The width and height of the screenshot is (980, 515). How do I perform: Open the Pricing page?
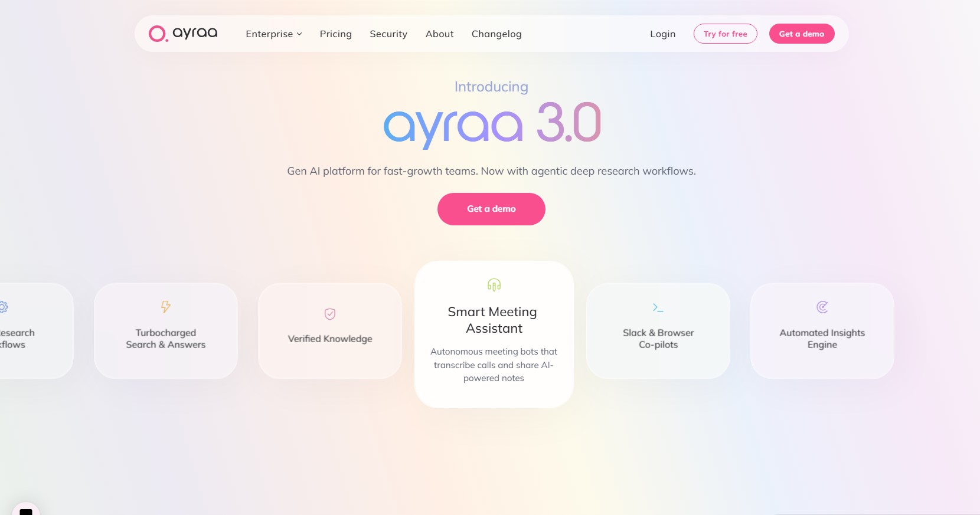pos(336,34)
